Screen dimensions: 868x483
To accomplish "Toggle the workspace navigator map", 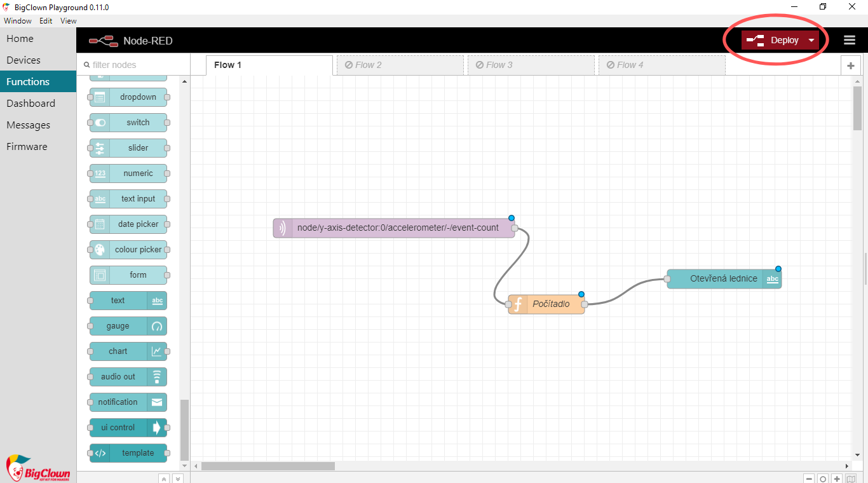I will pyautogui.click(x=852, y=479).
